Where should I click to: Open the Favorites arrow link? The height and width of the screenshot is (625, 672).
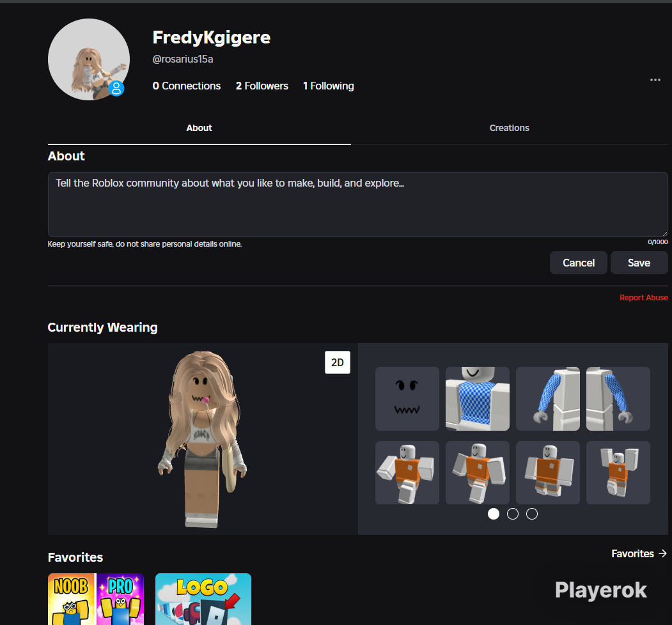(639, 553)
